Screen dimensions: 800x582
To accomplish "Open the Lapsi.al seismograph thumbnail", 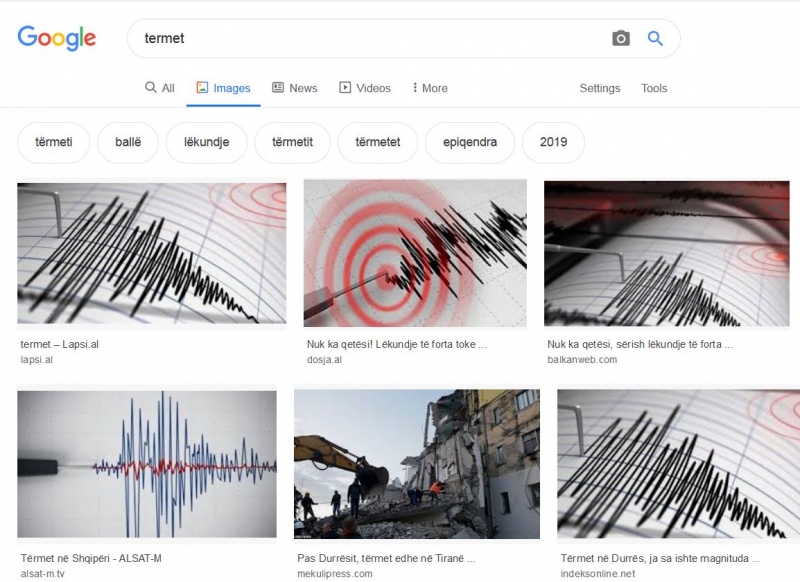I will pos(152,254).
